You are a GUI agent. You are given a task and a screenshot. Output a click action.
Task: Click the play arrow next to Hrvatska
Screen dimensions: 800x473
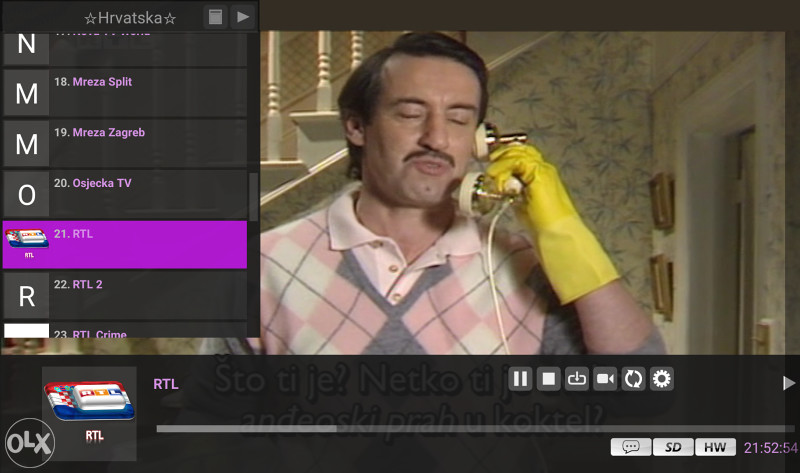click(x=243, y=17)
